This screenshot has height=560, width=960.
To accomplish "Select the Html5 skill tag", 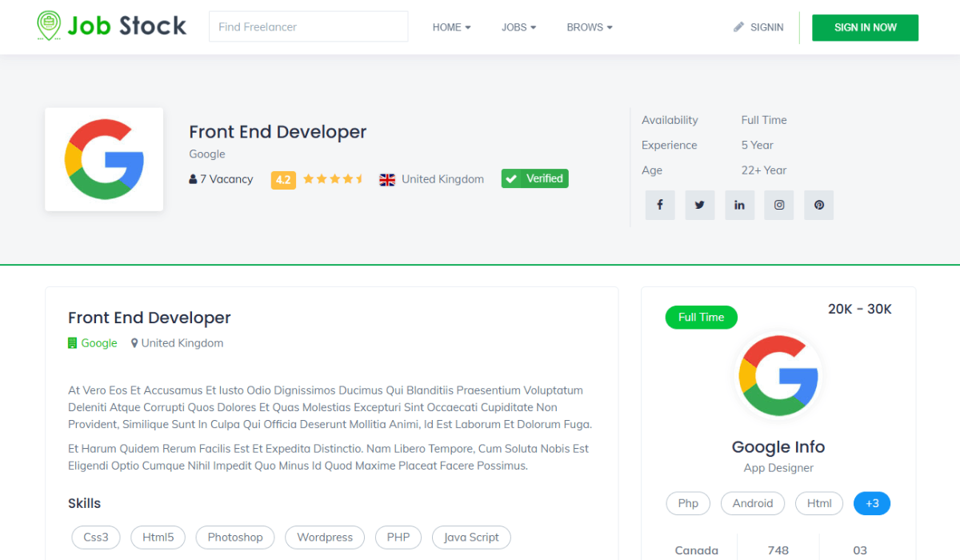I will [158, 538].
